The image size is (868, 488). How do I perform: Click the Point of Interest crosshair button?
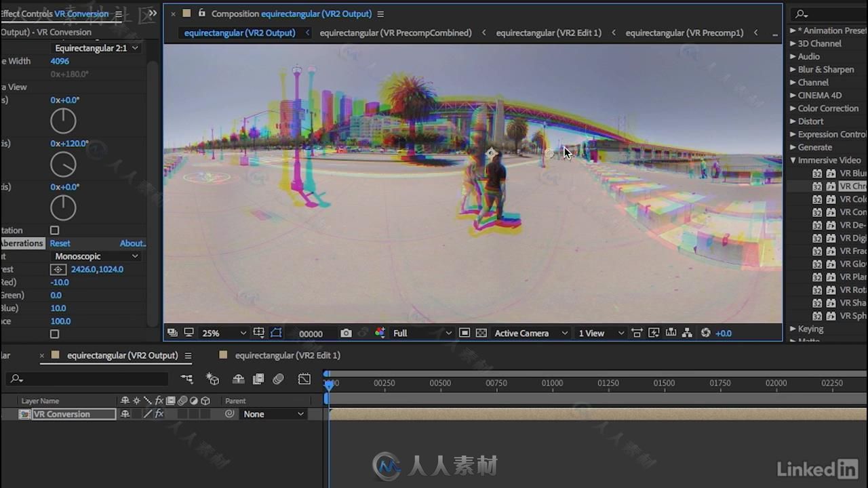[58, 269]
